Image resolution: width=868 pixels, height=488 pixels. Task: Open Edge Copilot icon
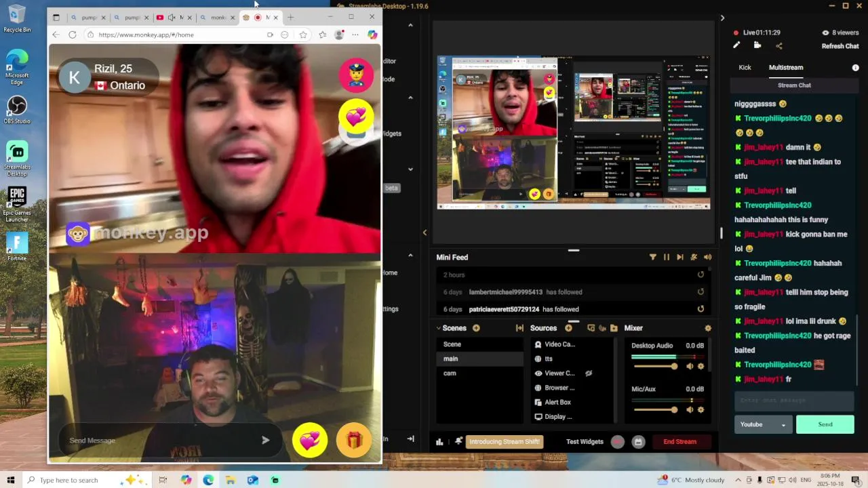click(x=372, y=35)
